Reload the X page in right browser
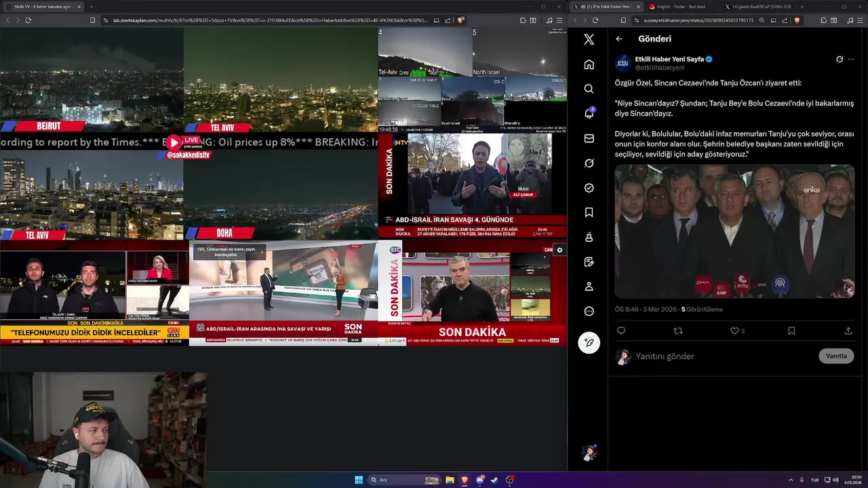 pos(596,20)
